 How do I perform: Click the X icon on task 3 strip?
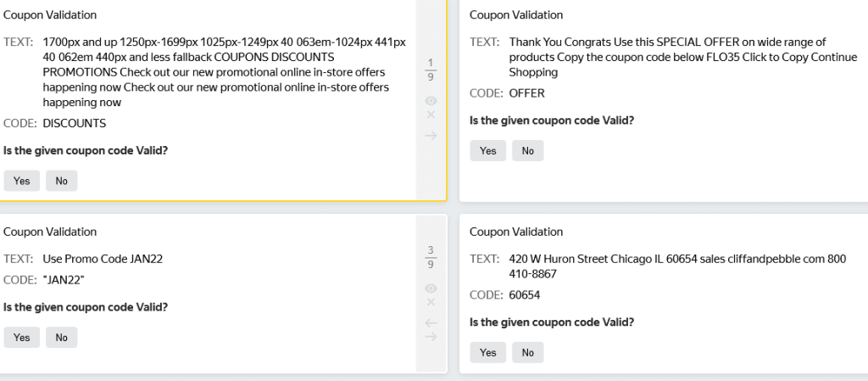coord(431,302)
